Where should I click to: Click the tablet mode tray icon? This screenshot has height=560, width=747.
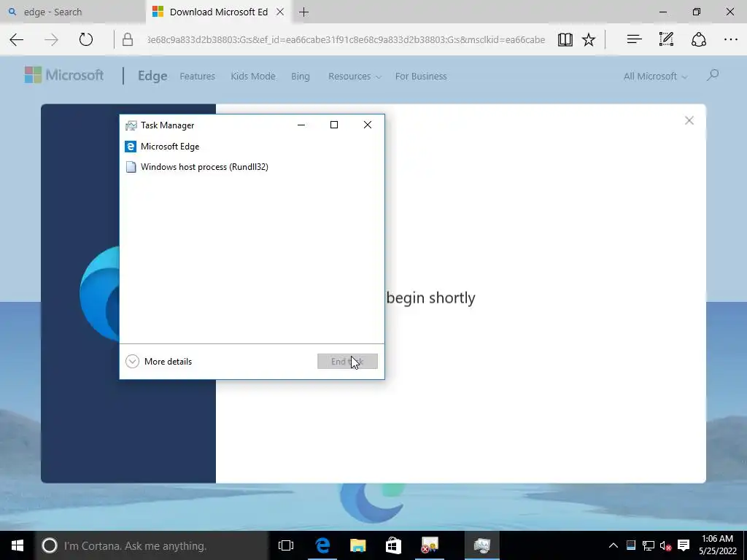pos(631,545)
